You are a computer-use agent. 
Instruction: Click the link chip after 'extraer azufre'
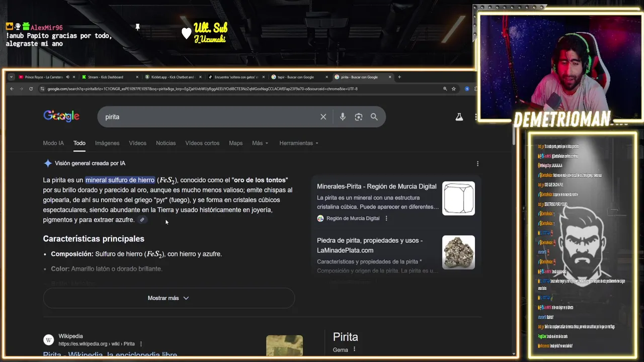142,220
